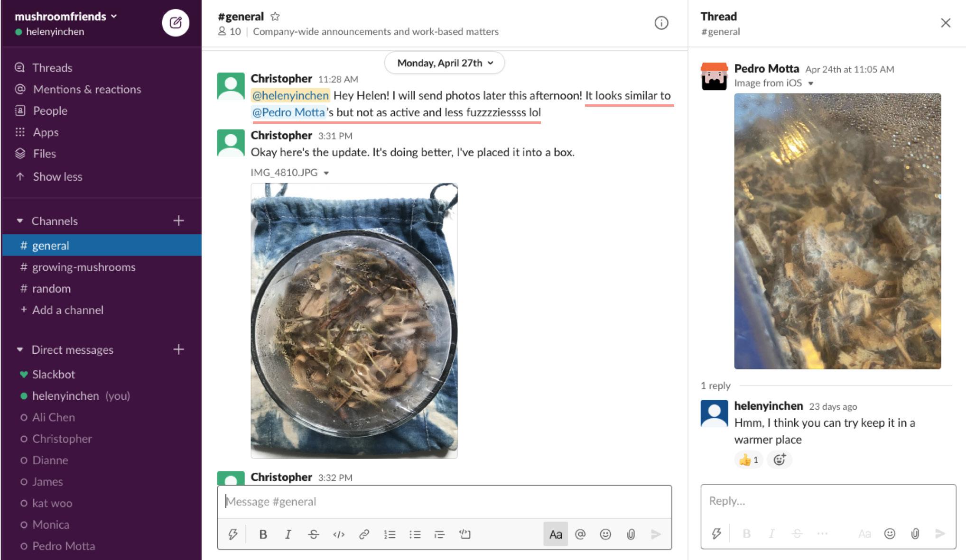Attach a file in main message composer

[x=631, y=534]
